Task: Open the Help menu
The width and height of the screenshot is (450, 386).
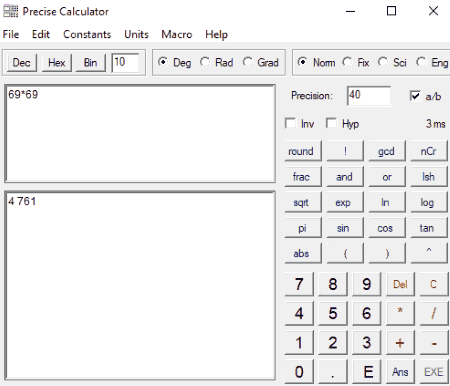Action: (216, 34)
